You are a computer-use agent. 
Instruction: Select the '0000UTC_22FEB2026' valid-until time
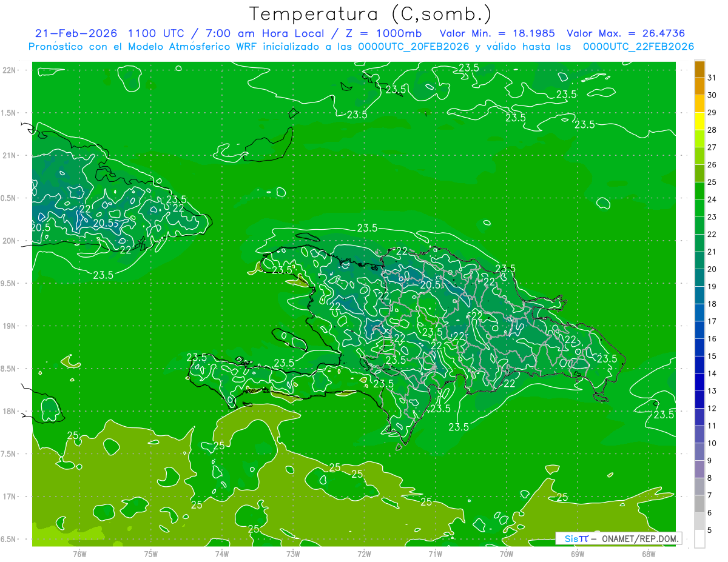(x=638, y=47)
